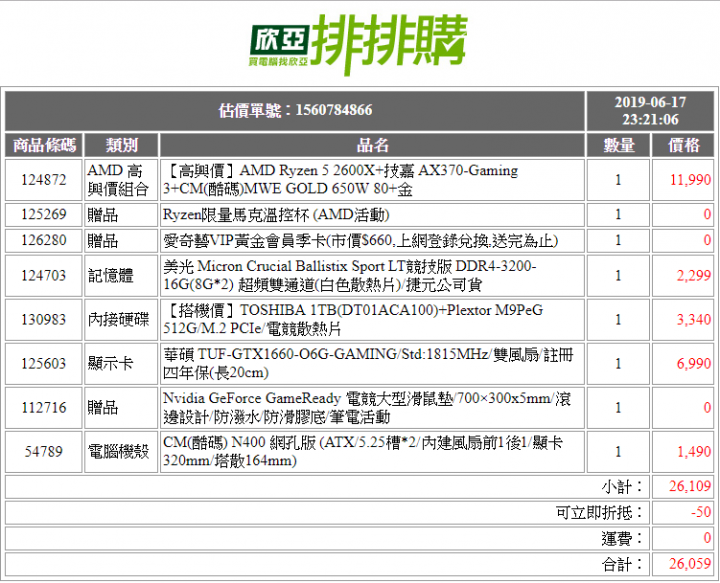Image resolution: width=720 pixels, height=583 pixels.
Task: Click the 欣亞排排購 logo
Action: pyautogui.click(x=359, y=44)
